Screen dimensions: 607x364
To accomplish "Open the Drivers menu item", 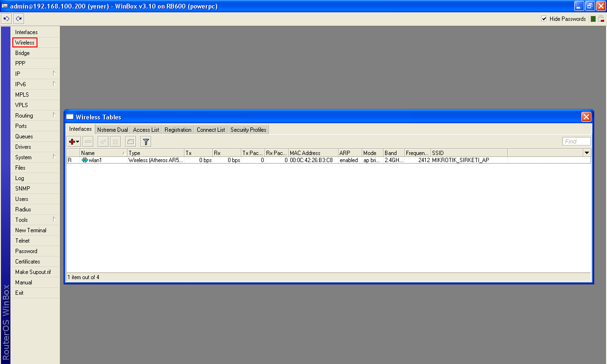I will (36, 147).
